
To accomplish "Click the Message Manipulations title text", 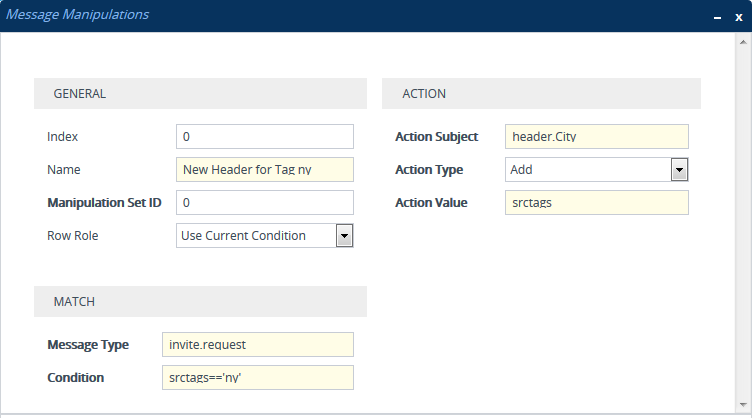I will pyautogui.click(x=77, y=15).
